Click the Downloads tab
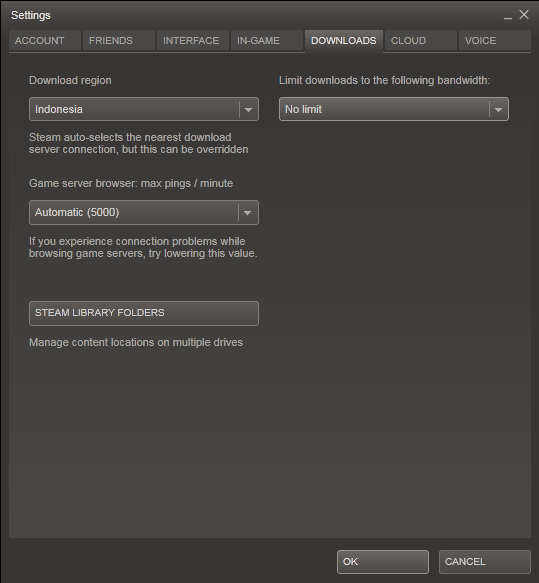 344,41
